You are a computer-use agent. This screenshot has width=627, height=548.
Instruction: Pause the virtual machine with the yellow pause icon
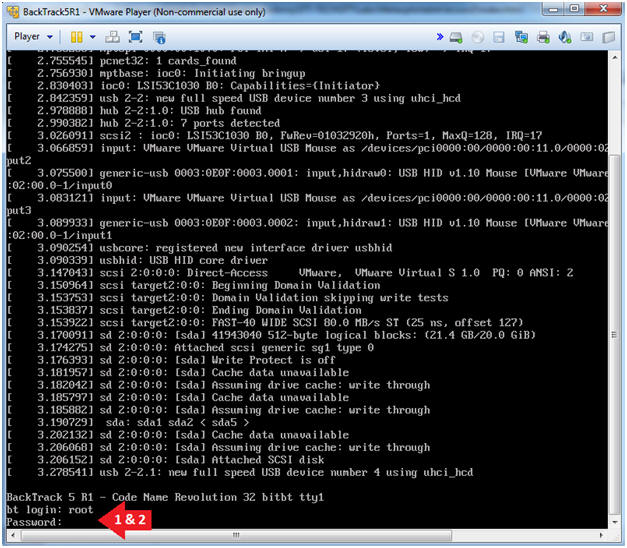tap(76, 37)
